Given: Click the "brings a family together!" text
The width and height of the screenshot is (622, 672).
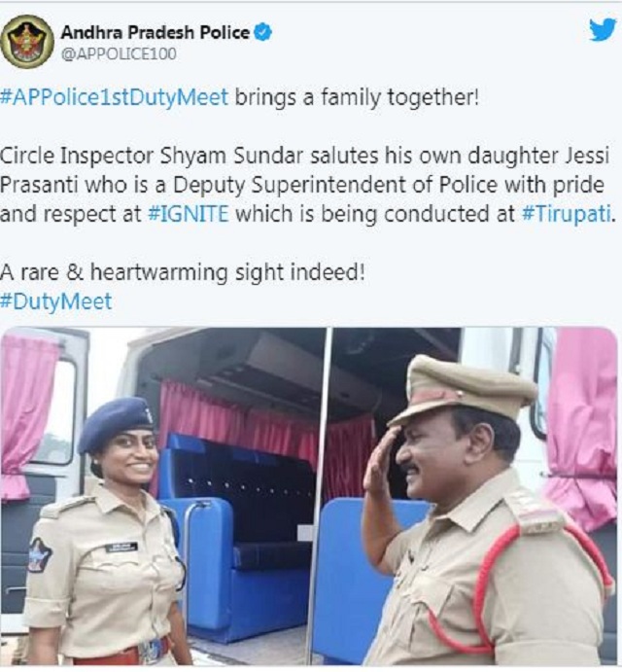Looking at the screenshot, I should (357, 97).
